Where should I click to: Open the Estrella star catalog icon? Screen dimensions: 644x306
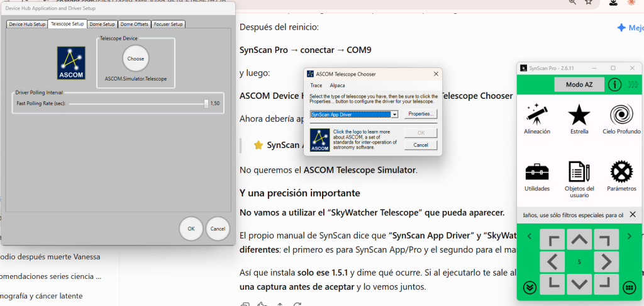(579, 119)
